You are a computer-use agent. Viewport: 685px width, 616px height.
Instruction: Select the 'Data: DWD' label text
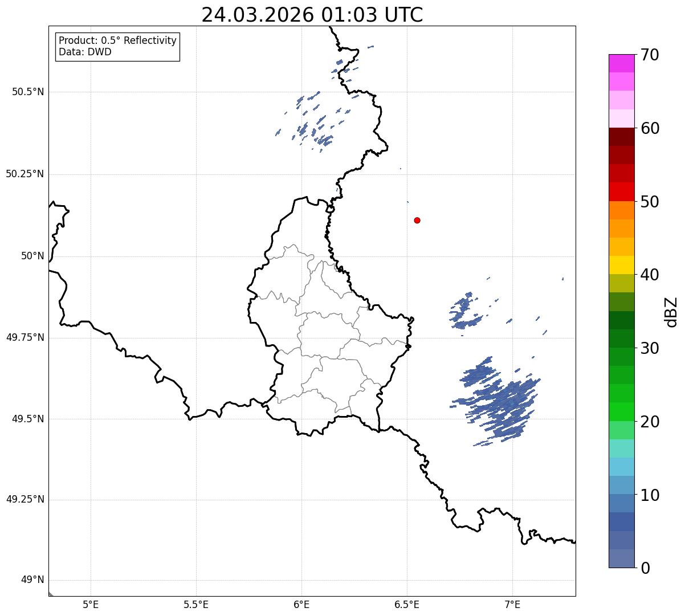tap(85, 52)
